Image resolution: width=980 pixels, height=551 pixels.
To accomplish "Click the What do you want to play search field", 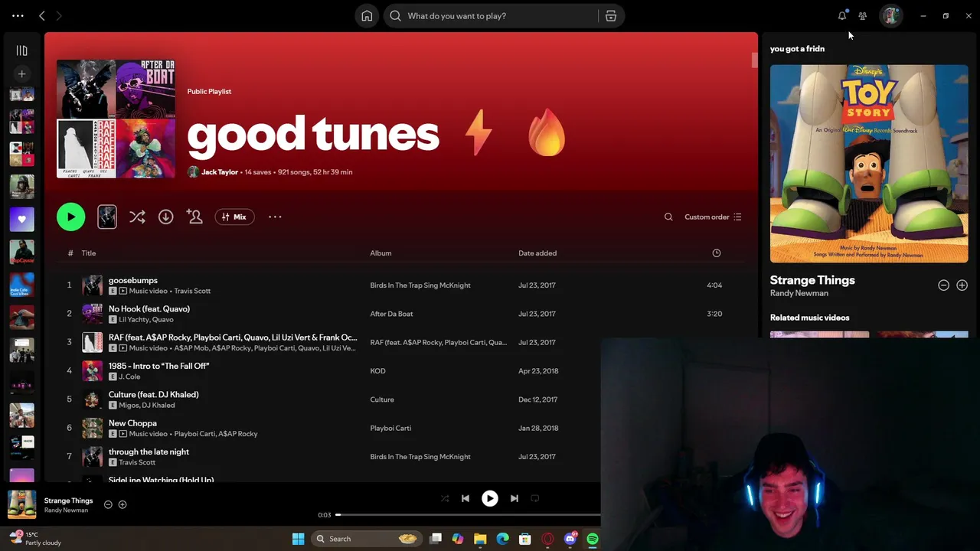I will (492, 16).
